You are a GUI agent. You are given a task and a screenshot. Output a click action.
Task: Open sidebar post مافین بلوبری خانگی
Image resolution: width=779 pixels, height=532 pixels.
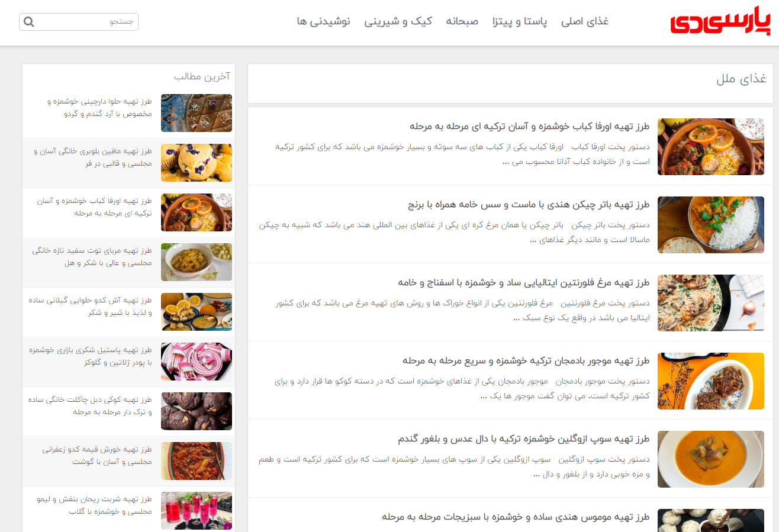click(93, 157)
